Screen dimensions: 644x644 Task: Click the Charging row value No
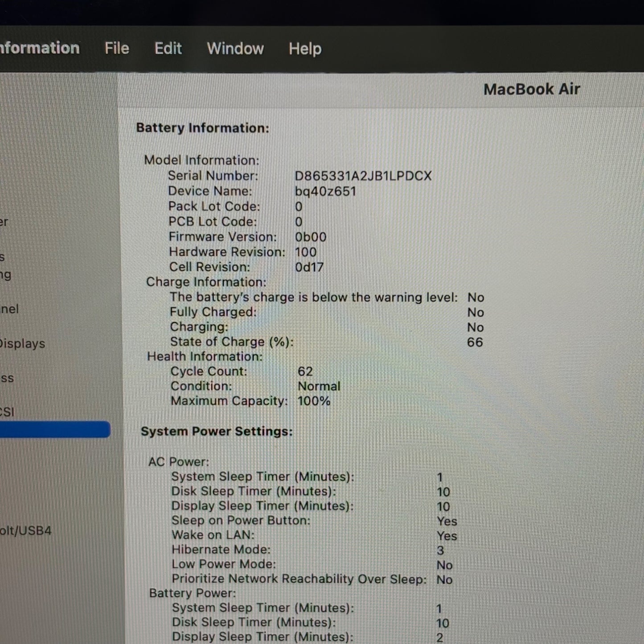[x=476, y=328]
